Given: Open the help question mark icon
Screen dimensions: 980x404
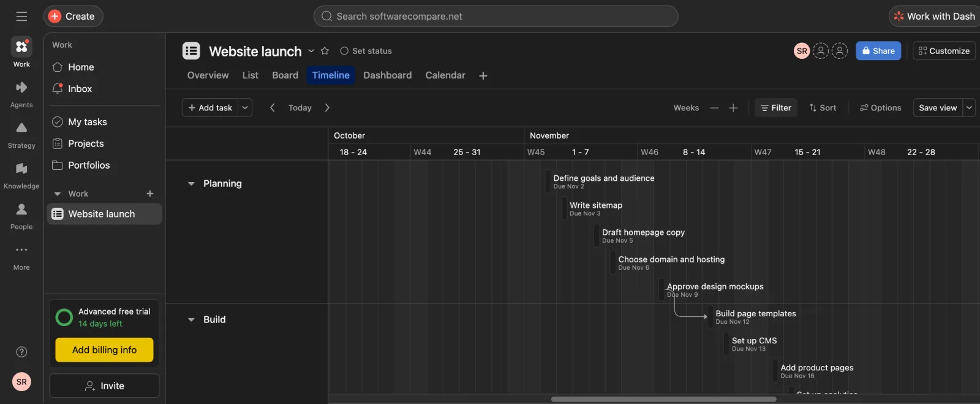Looking at the screenshot, I should click(21, 352).
